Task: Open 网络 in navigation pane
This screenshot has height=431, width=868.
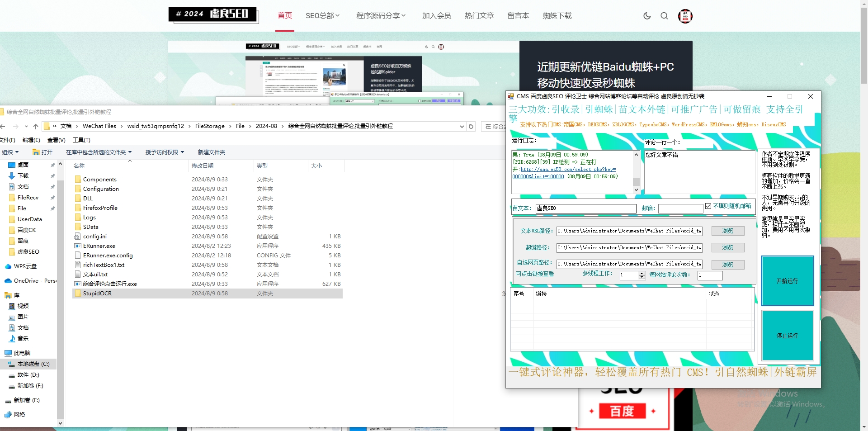Action: tap(19, 415)
